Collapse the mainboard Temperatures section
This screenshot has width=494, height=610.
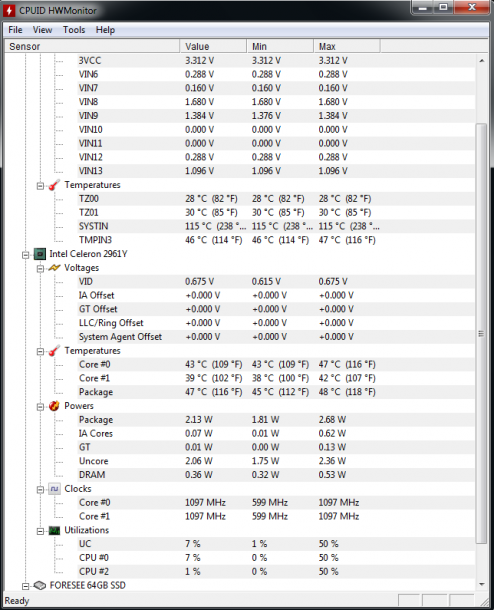[40, 186]
